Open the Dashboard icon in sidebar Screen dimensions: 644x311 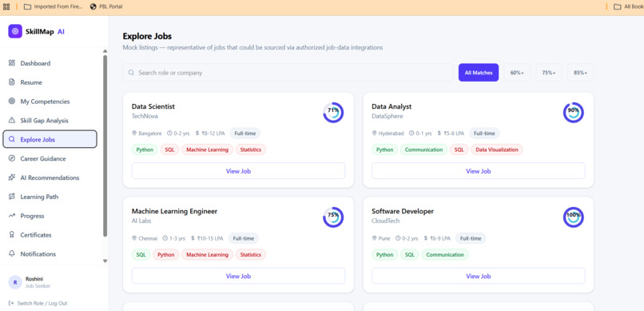12,63
